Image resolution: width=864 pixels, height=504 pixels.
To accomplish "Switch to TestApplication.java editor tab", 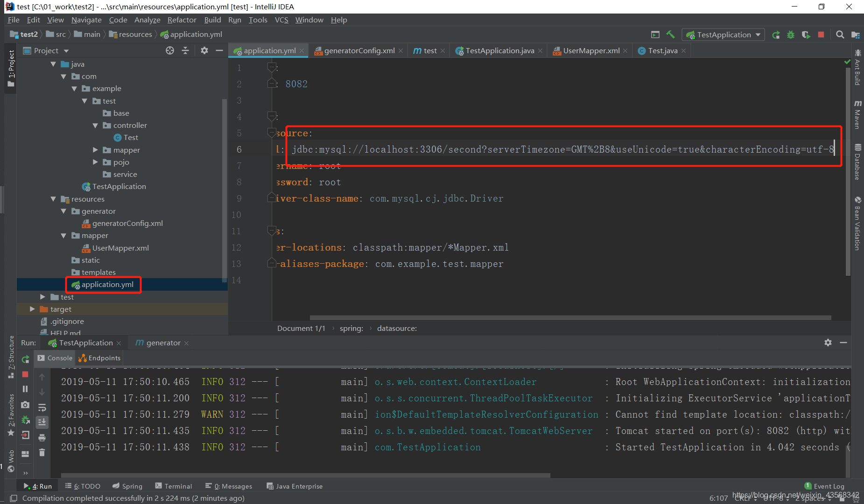I will point(499,50).
